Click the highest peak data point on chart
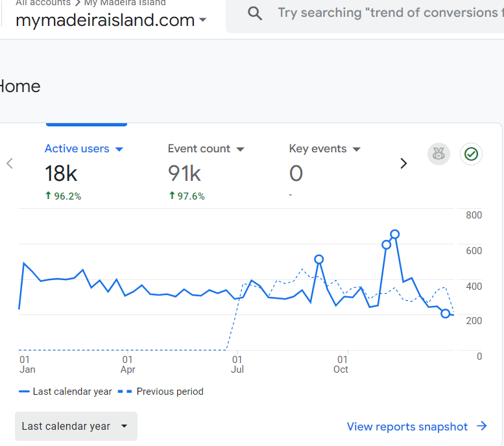The height and width of the screenshot is (446, 504). pyautogui.click(x=394, y=234)
